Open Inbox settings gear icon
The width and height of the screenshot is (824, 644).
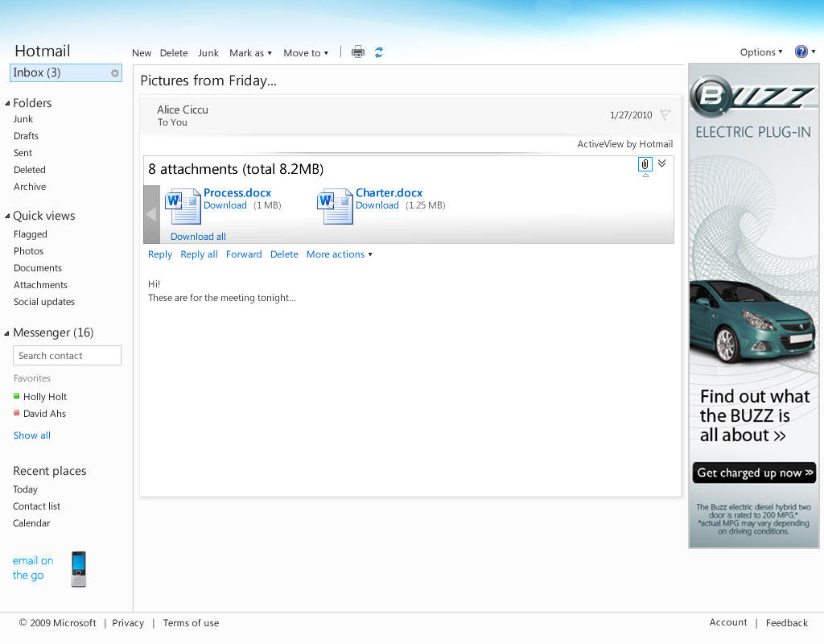tap(114, 73)
